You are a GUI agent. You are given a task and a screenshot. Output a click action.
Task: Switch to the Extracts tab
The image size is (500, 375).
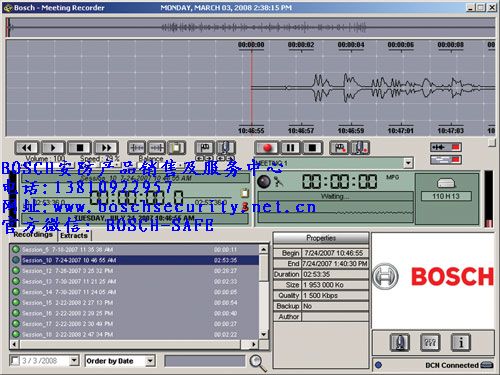click(x=74, y=236)
